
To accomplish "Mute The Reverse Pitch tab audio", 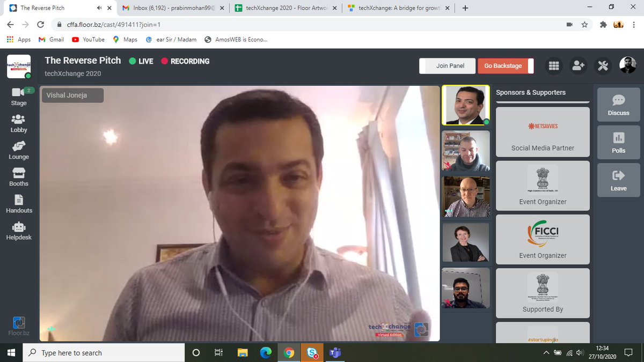I will (x=99, y=8).
